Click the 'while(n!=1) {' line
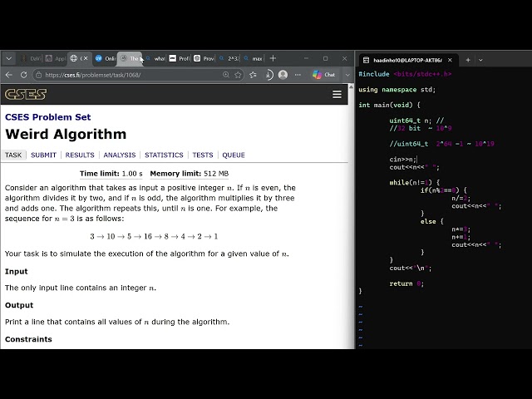 pos(414,183)
